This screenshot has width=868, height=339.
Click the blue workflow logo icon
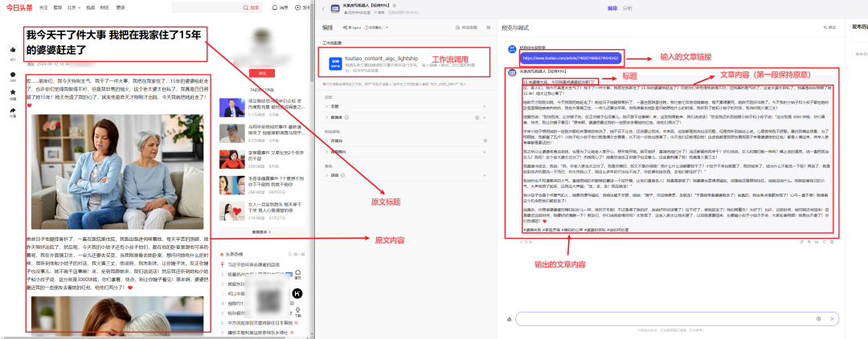pos(334,63)
